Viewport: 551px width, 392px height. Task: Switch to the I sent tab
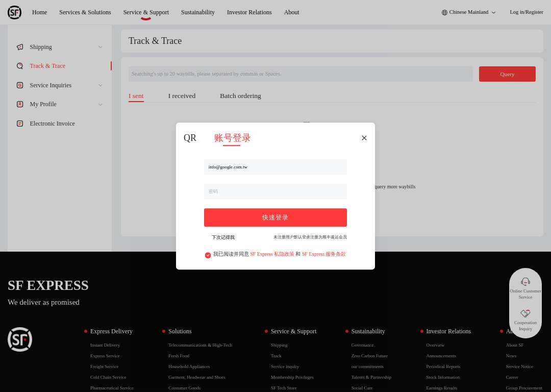point(136,96)
